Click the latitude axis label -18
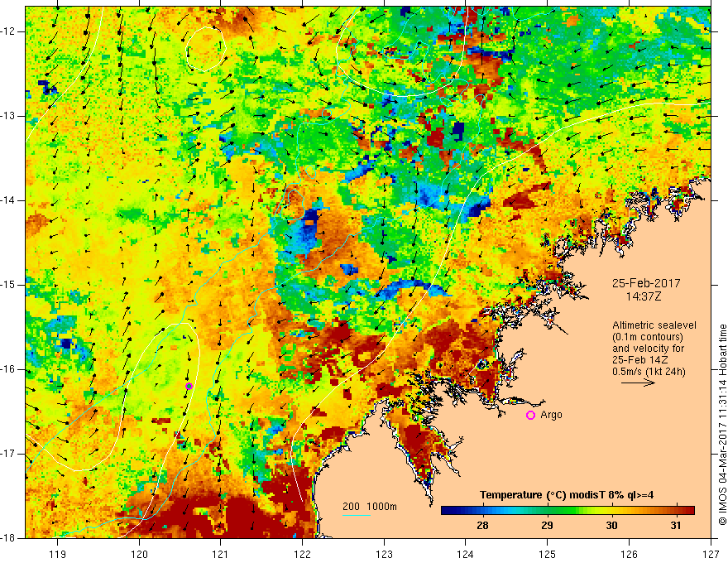 9,538
